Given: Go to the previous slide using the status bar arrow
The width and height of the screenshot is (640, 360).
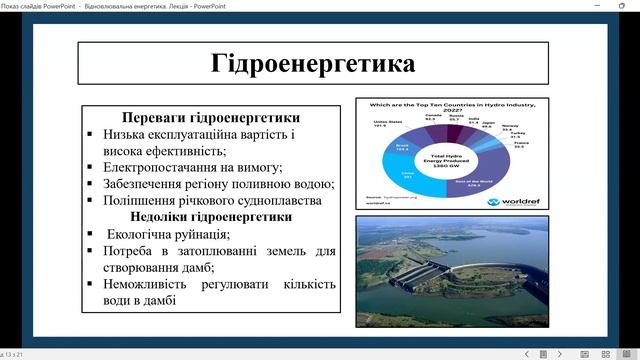Looking at the screenshot, I should pyautogui.click(x=527, y=354).
